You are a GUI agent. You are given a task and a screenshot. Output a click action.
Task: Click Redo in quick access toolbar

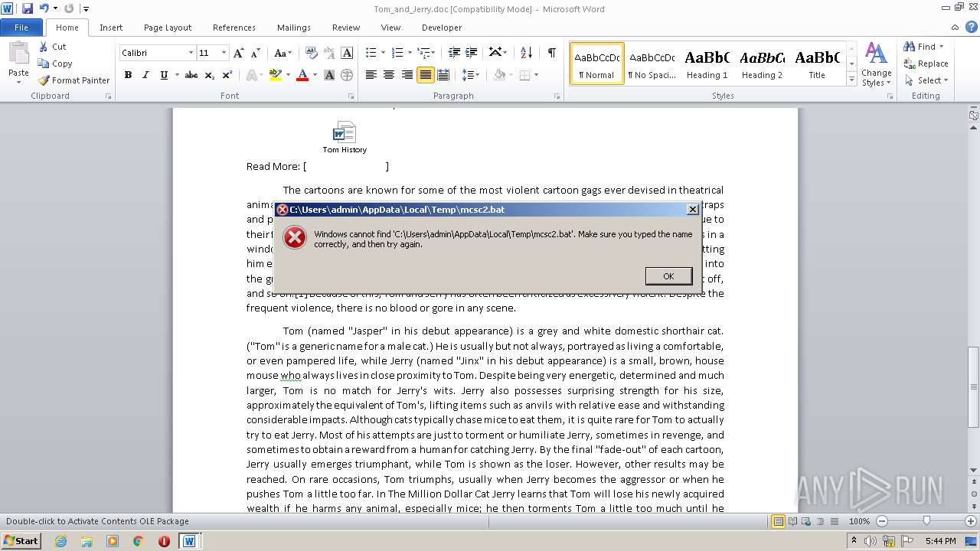(69, 8)
